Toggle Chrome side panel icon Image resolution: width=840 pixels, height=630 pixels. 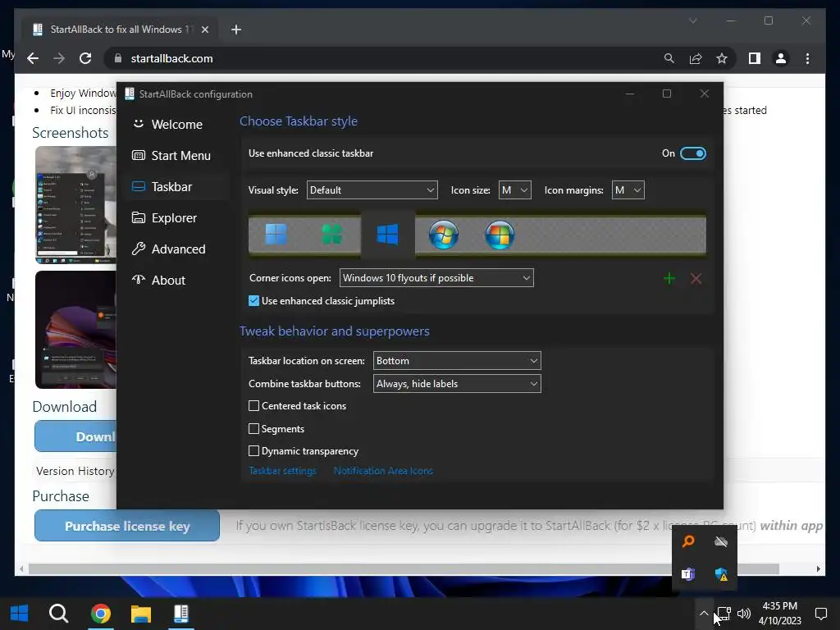(x=755, y=58)
